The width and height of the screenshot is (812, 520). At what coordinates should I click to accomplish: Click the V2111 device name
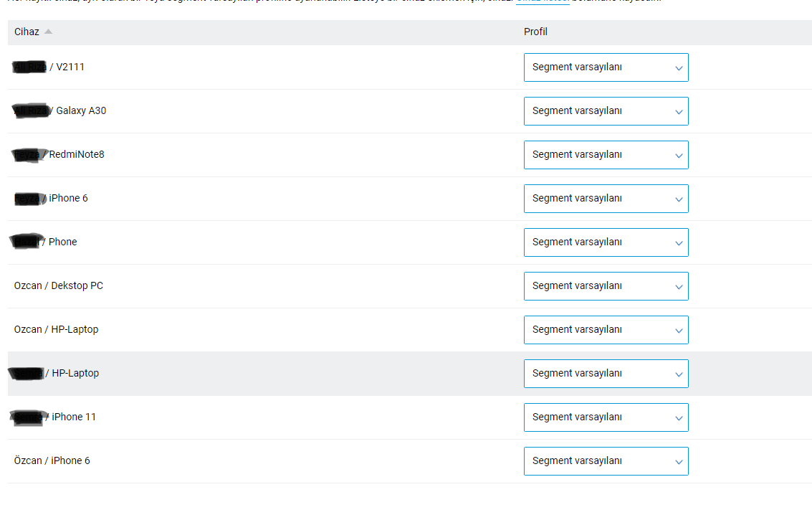click(70, 67)
